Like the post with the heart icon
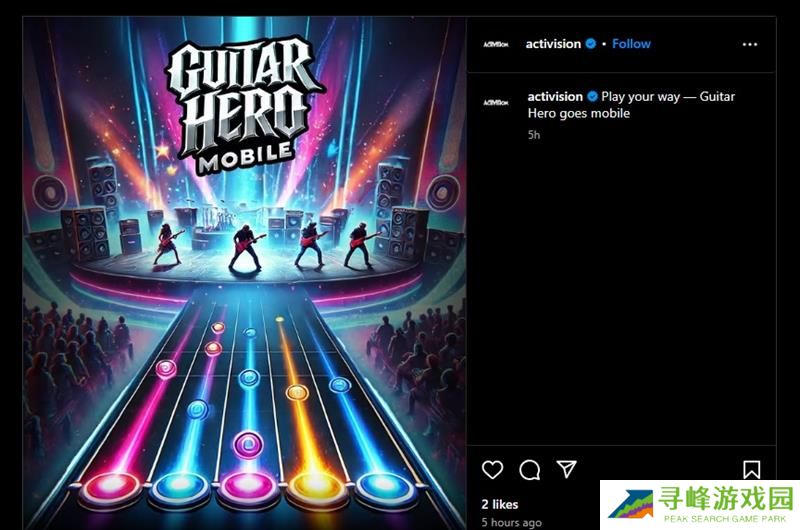 [x=492, y=469]
